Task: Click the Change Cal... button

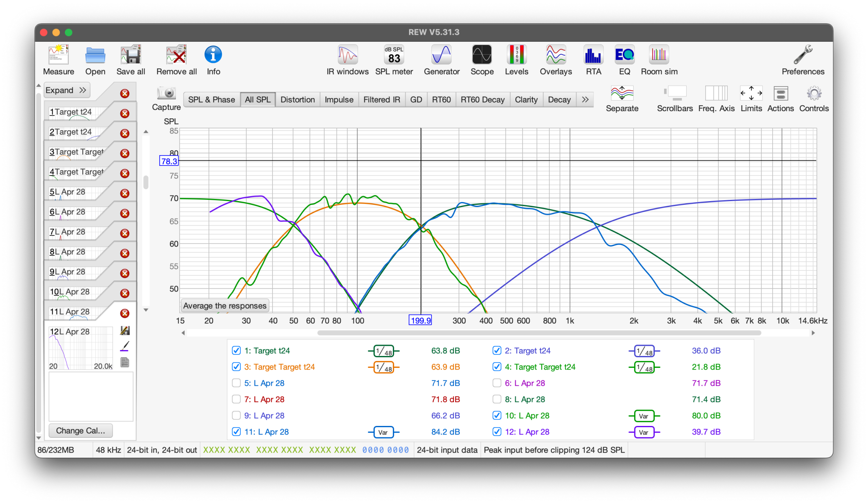Action: pyautogui.click(x=81, y=430)
